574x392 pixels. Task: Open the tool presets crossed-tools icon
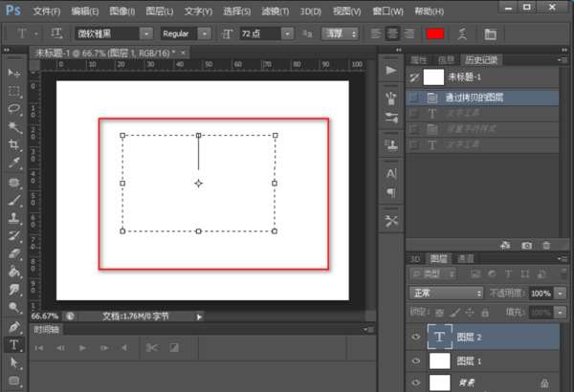(x=391, y=221)
